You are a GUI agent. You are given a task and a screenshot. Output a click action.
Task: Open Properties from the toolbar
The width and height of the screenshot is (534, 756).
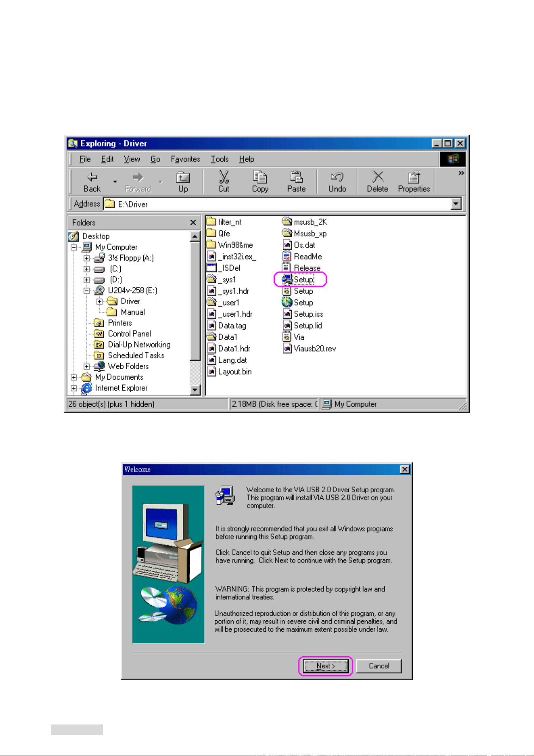pos(414,181)
